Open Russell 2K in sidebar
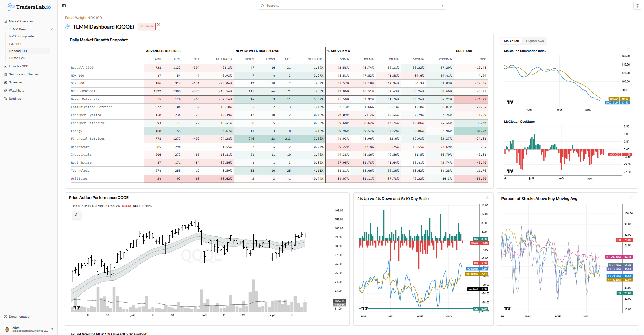This screenshot has width=644, height=335. pyautogui.click(x=17, y=58)
